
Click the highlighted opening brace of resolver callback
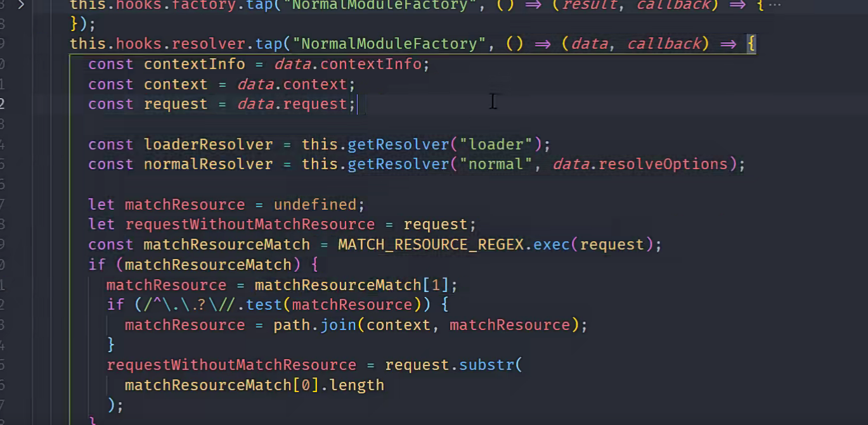click(751, 44)
